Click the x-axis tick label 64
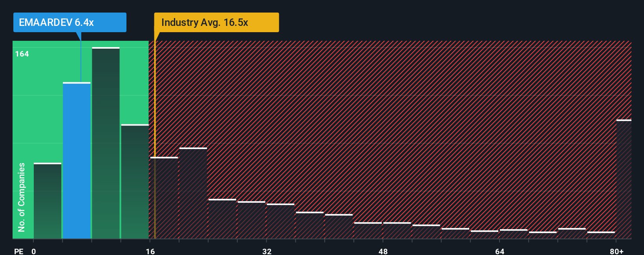 click(499, 251)
